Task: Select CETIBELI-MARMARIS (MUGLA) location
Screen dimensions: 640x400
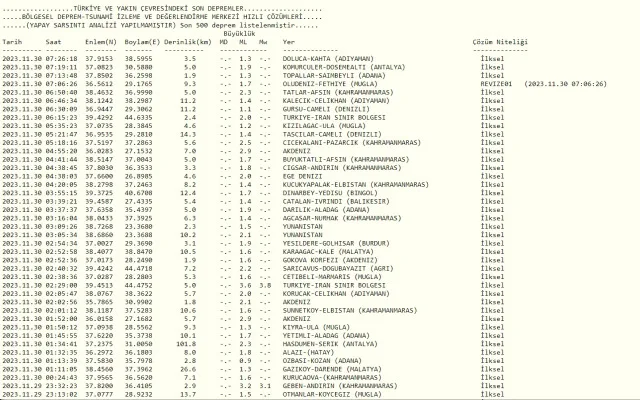Action: point(332,277)
